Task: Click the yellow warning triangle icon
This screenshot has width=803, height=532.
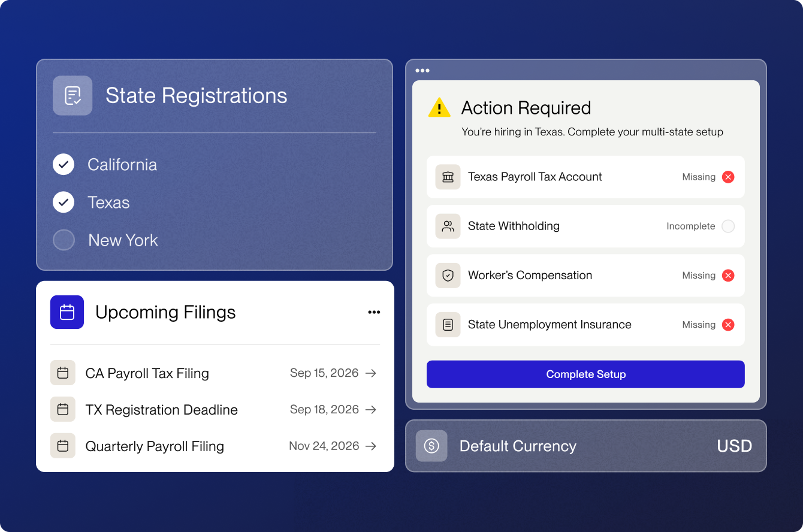Action: [x=439, y=108]
